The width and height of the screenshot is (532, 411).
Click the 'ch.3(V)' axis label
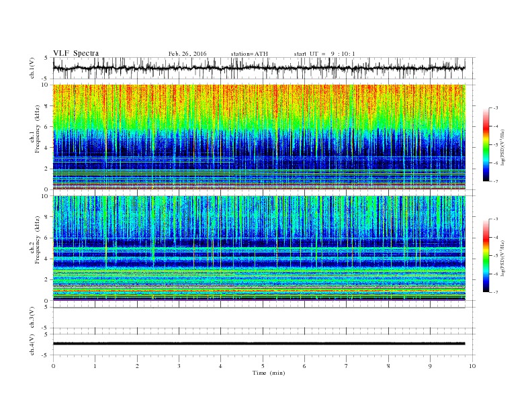coord(32,318)
